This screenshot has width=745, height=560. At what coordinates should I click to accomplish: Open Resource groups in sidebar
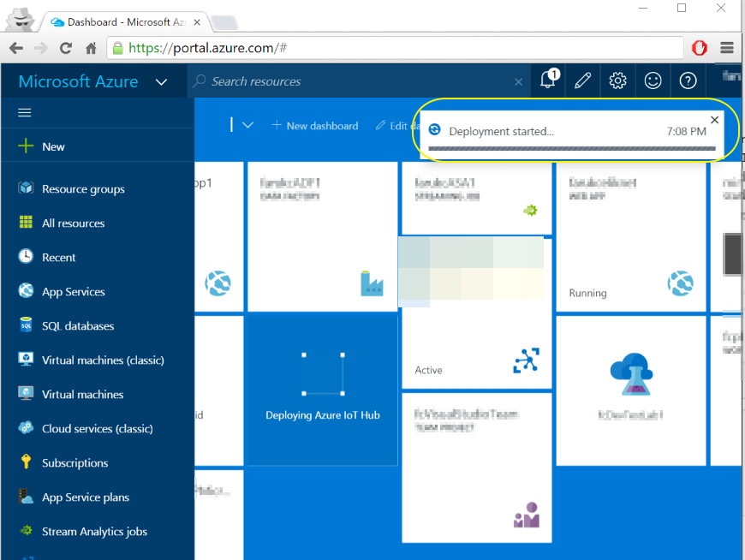[x=83, y=189]
